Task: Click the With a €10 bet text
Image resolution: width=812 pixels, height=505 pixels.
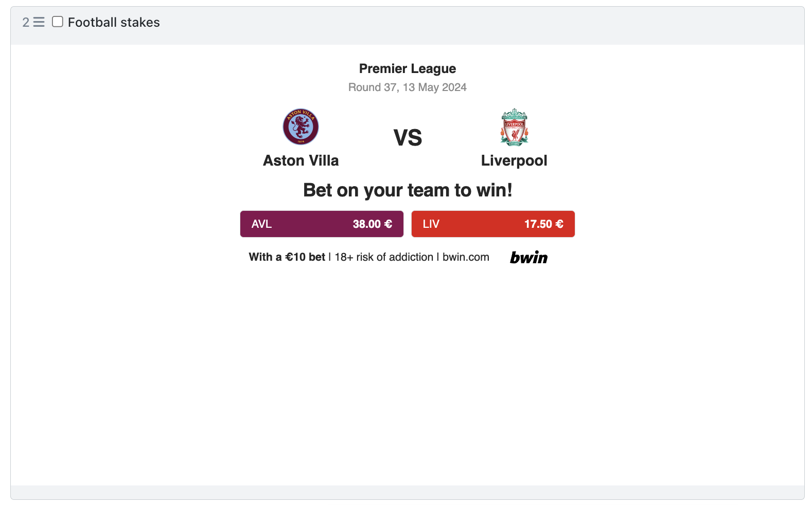Action: tap(287, 257)
